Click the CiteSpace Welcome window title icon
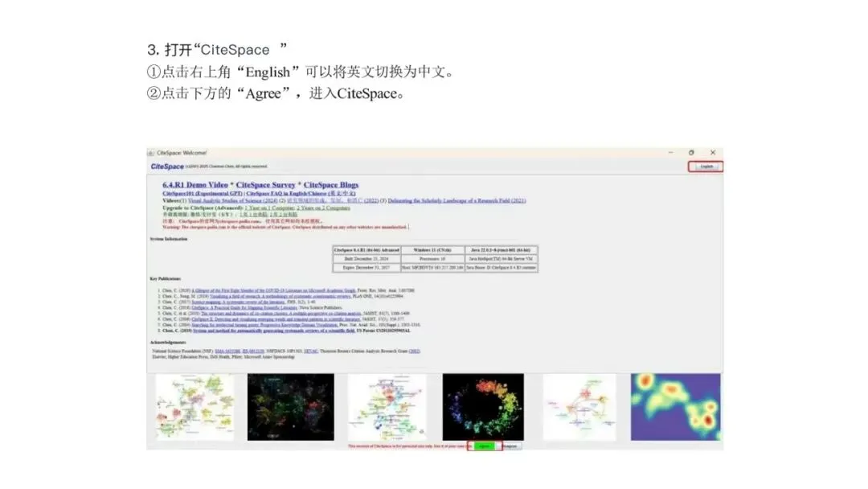The width and height of the screenshot is (868, 489). (x=150, y=153)
